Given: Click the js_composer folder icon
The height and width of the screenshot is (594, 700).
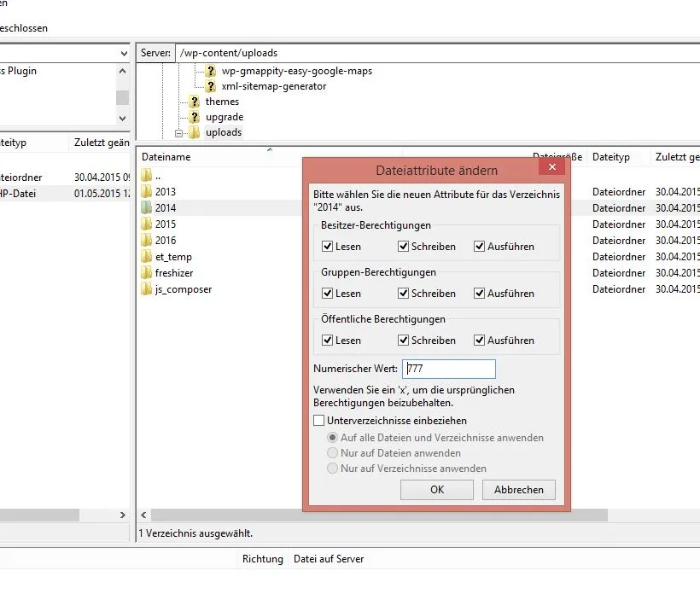Looking at the screenshot, I should pyautogui.click(x=147, y=289).
